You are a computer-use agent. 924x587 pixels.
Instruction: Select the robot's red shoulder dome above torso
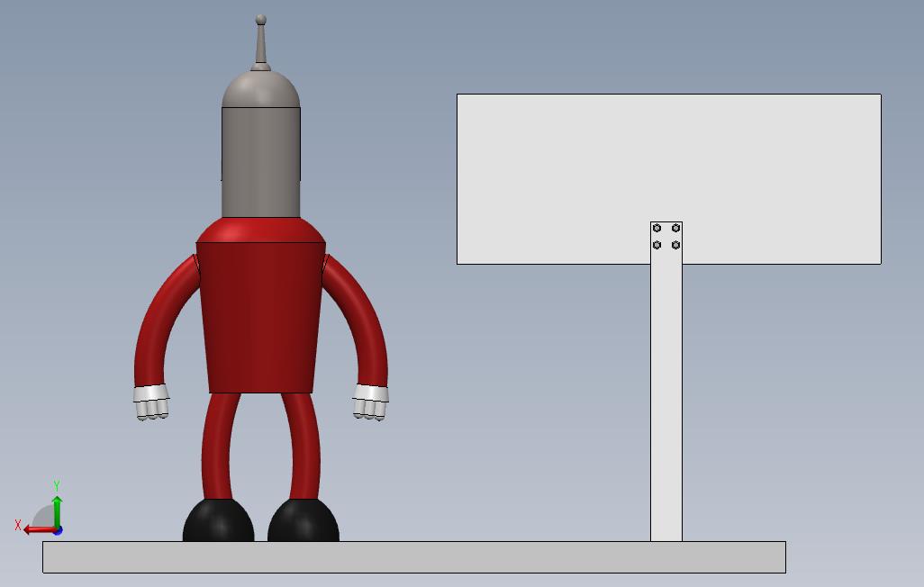point(260,230)
